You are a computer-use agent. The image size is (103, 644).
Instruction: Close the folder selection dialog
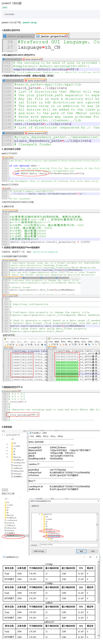98,501
